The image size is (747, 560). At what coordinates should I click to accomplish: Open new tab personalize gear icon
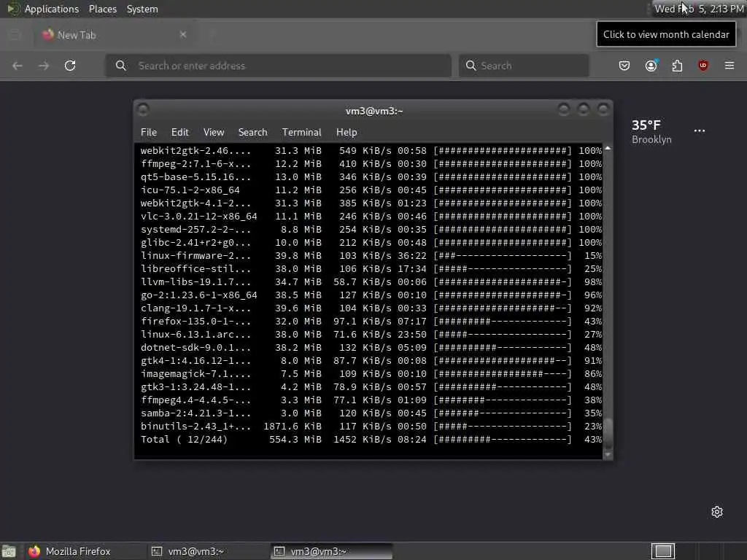(717, 512)
